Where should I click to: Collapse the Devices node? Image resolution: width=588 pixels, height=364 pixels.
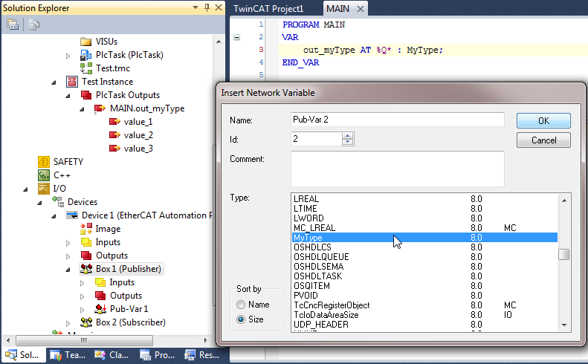pyautogui.click(x=39, y=203)
